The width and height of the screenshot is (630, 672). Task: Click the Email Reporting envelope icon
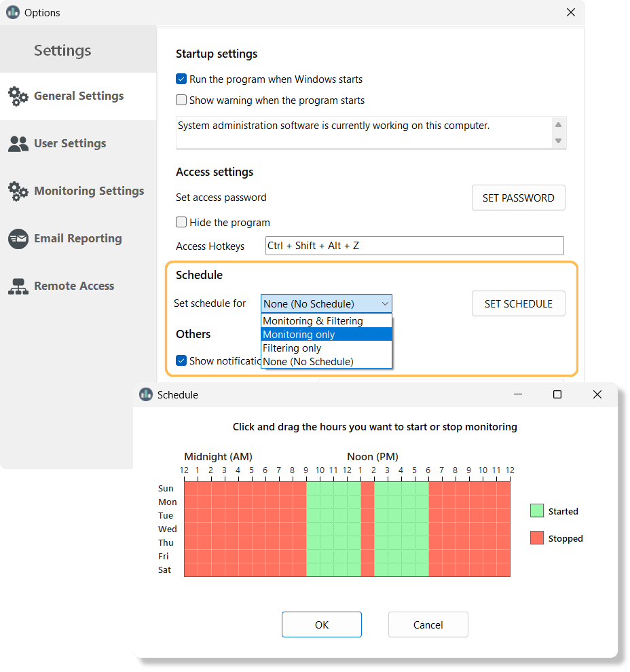(18, 239)
